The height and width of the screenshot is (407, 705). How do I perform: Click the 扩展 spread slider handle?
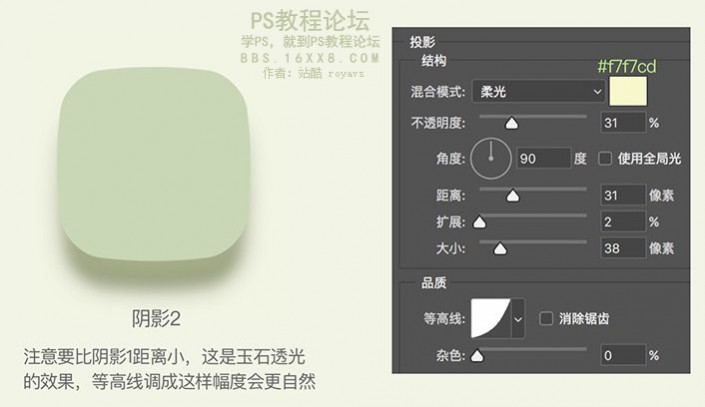[480, 222]
